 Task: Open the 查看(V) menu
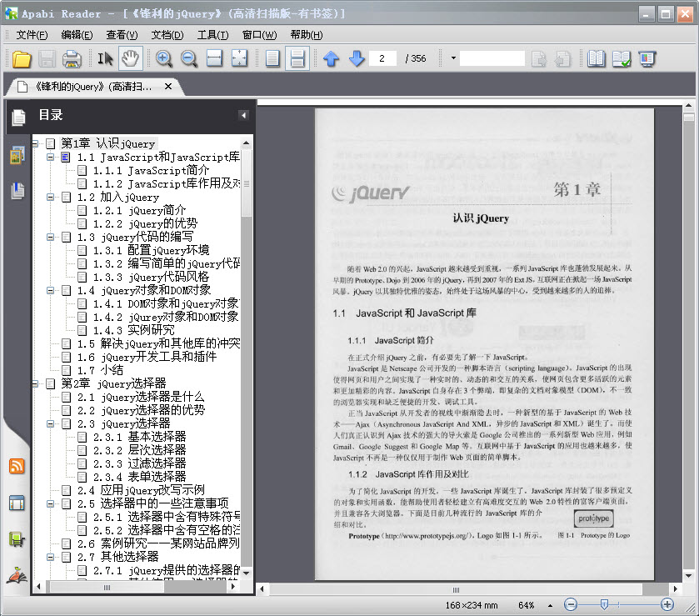pos(122,35)
